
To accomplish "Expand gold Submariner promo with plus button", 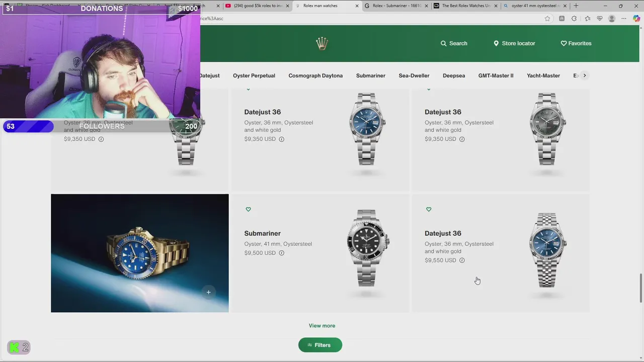I will [208, 292].
